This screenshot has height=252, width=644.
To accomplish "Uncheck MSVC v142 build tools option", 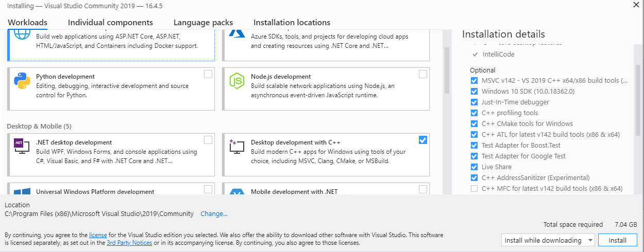I will point(474,81).
